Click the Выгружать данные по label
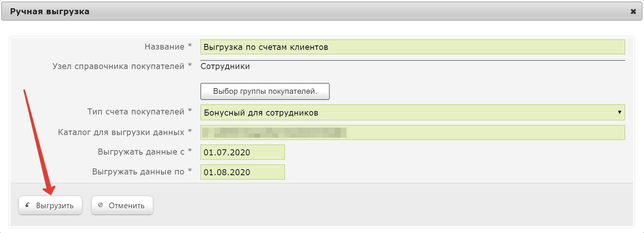644x233 pixels. pos(138,172)
